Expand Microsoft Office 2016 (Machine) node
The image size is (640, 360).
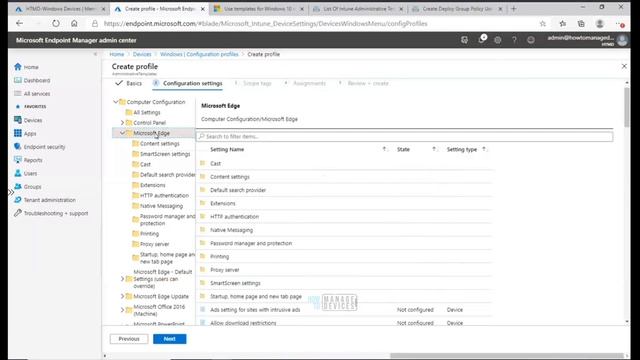[x=122, y=310]
